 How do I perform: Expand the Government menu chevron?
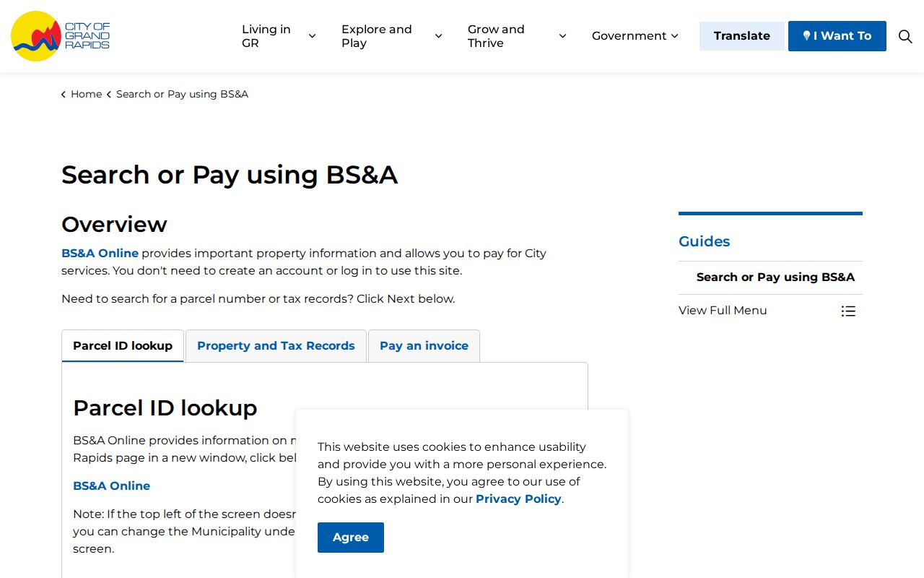tap(674, 36)
